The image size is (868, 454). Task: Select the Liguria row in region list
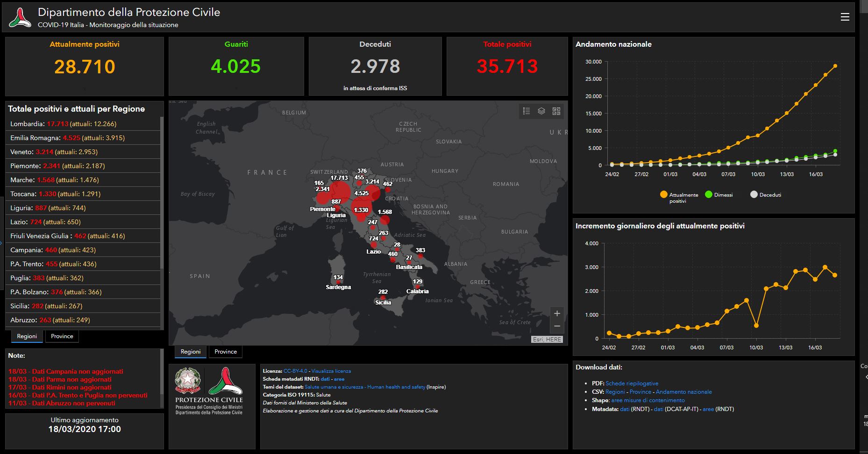pyautogui.click(x=83, y=208)
